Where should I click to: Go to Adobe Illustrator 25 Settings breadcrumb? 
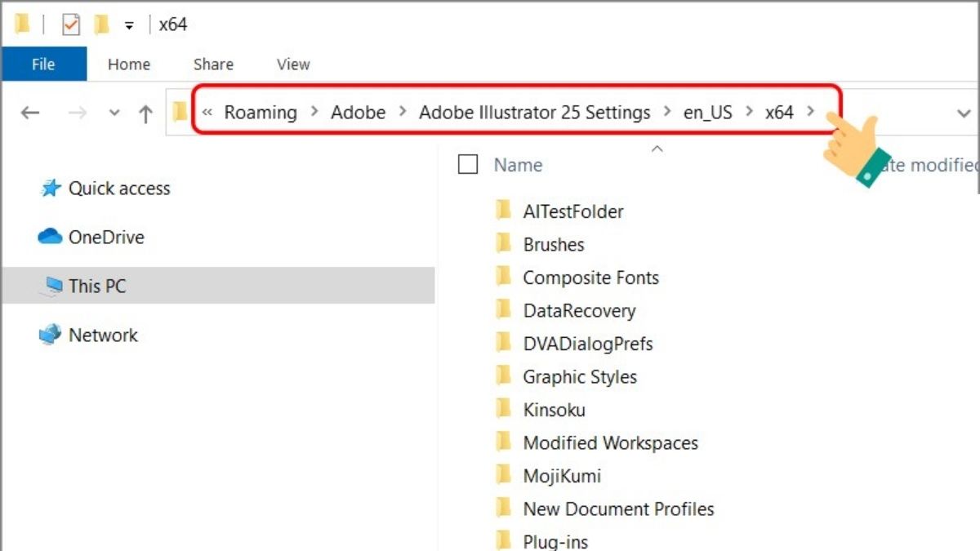(x=535, y=113)
